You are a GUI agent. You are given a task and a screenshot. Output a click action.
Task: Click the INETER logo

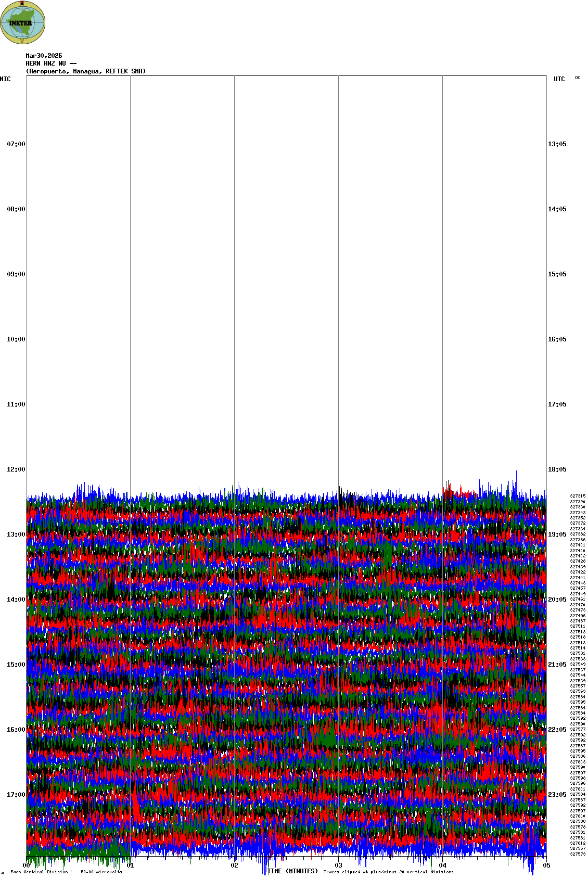click(x=23, y=22)
